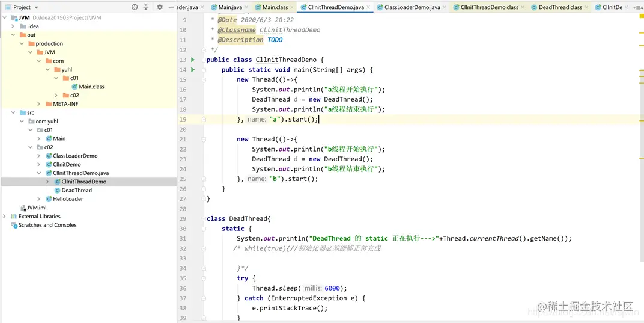The height and width of the screenshot is (323, 644).
Task: Select the Main class under c01
Action: [x=55, y=139]
